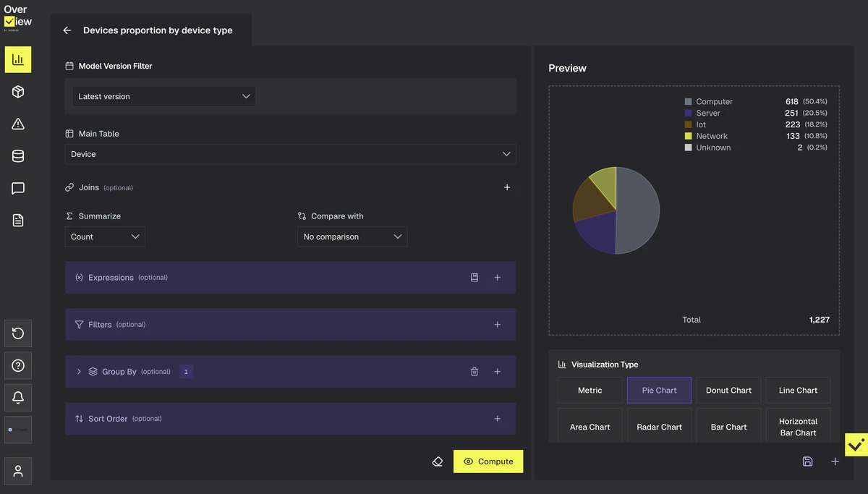Click the Group By count badge 1
The image size is (868, 494).
click(186, 372)
